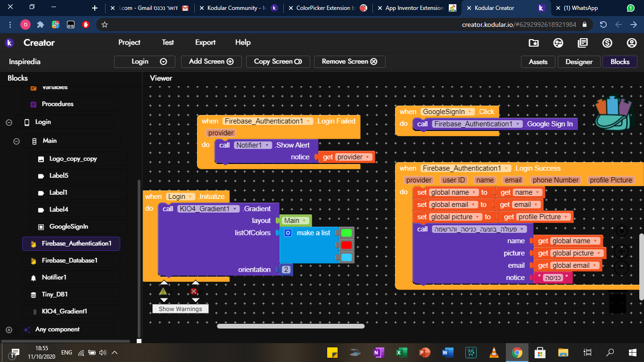This screenshot has width=644, height=362.
Task: Click the viewer horizontal scrollbar
Action: [x=290, y=326]
